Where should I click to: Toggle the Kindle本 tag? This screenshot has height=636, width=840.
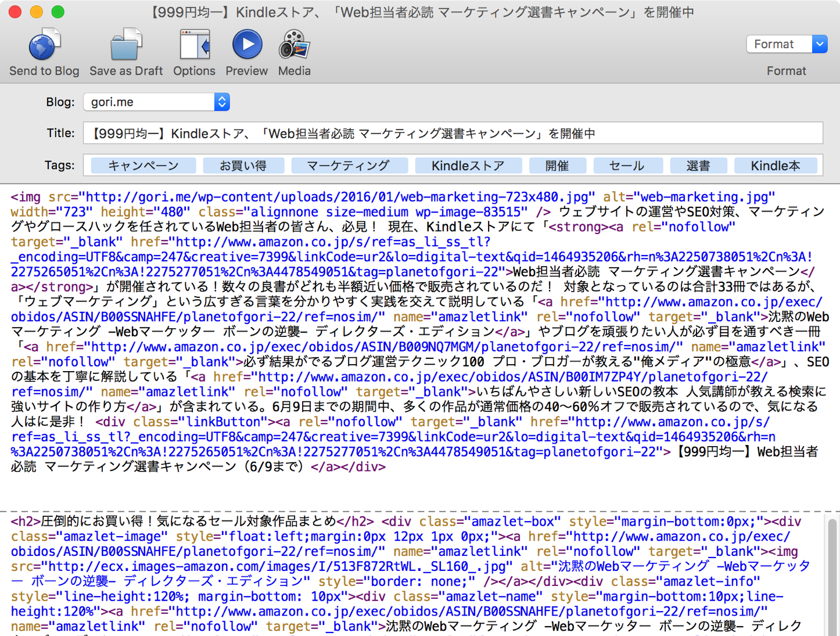[776, 166]
